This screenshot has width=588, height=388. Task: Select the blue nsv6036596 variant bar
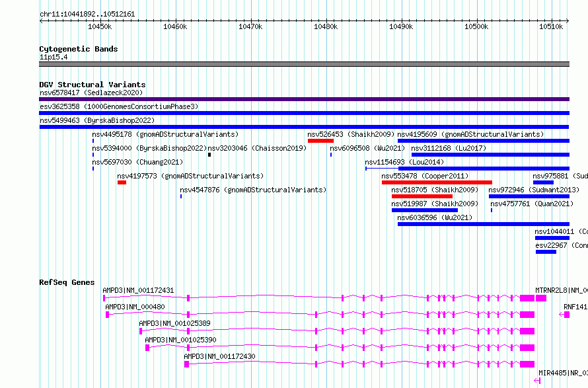click(484, 224)
